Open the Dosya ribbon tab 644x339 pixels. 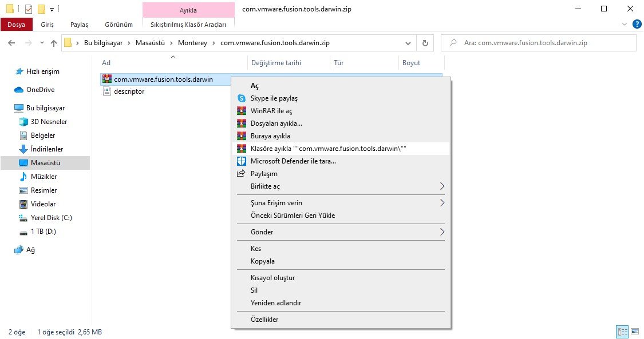17,25
